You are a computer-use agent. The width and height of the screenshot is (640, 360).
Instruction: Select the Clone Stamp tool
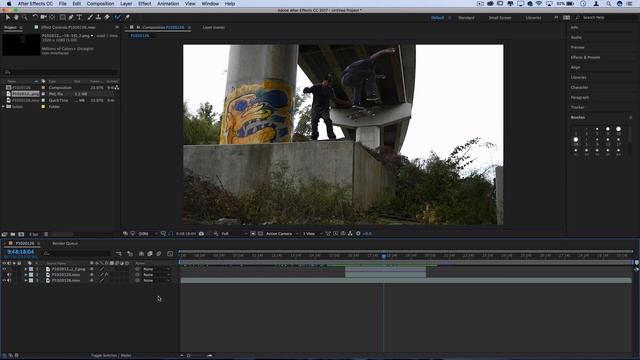(x=98, y=18)
